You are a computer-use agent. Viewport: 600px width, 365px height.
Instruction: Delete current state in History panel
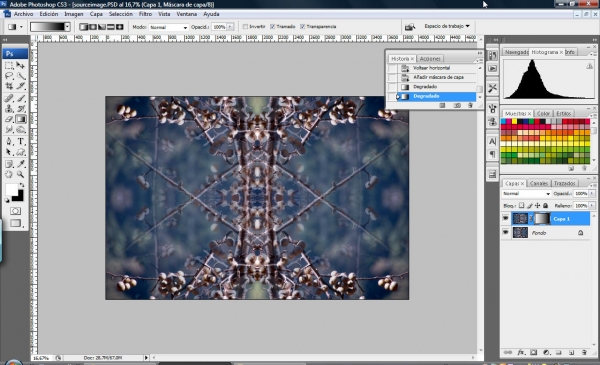[x=470, y=105]
